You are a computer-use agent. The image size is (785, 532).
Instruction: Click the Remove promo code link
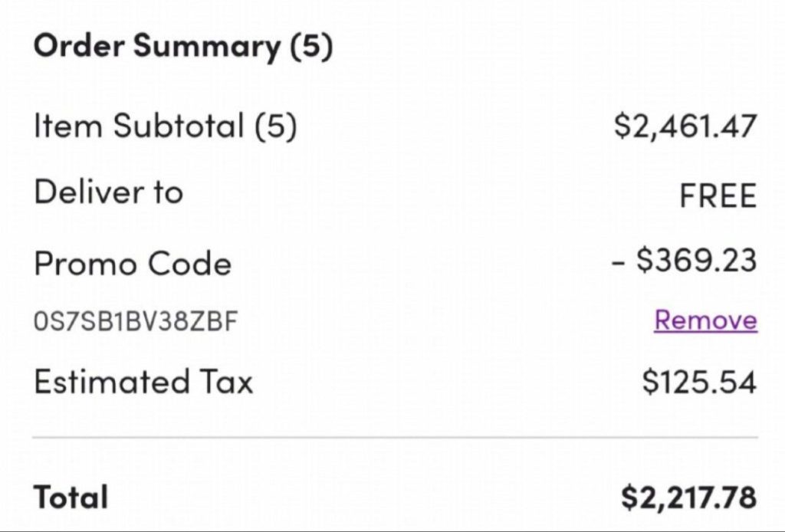[x=705, y=320]
